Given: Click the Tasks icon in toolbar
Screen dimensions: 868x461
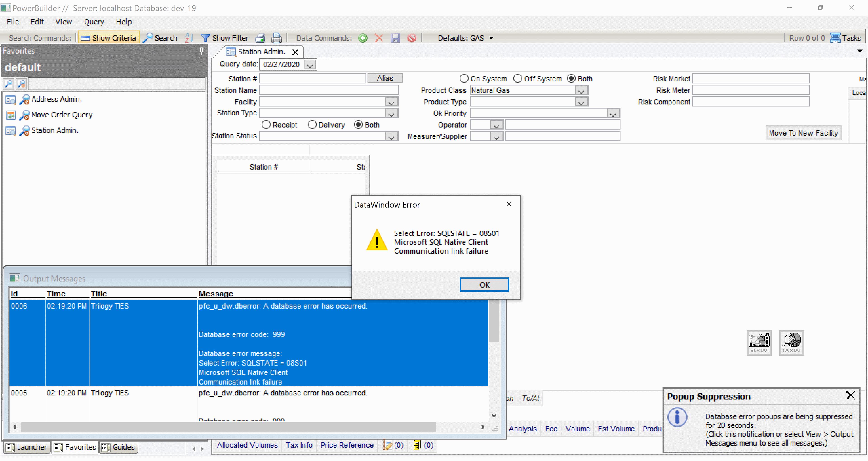Looking at the screenshot, I should point(835,38).
